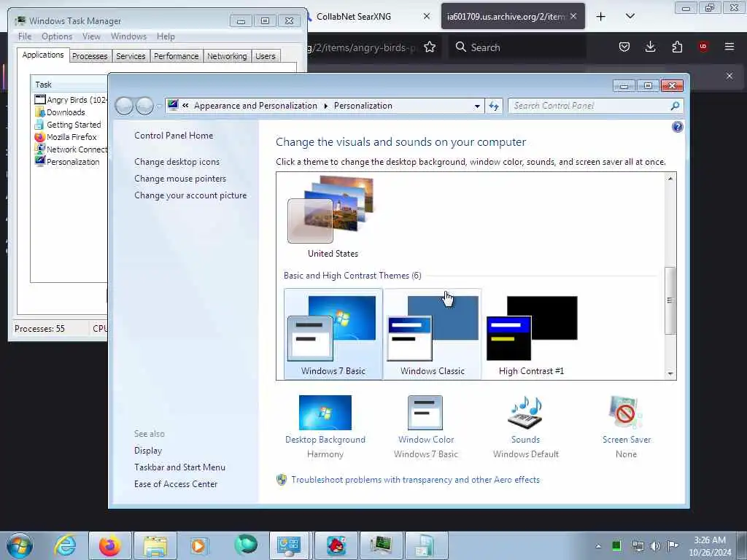Click the Firefox Search box
The width and height of the screenshot is (747, 560).
pos(518,47)
